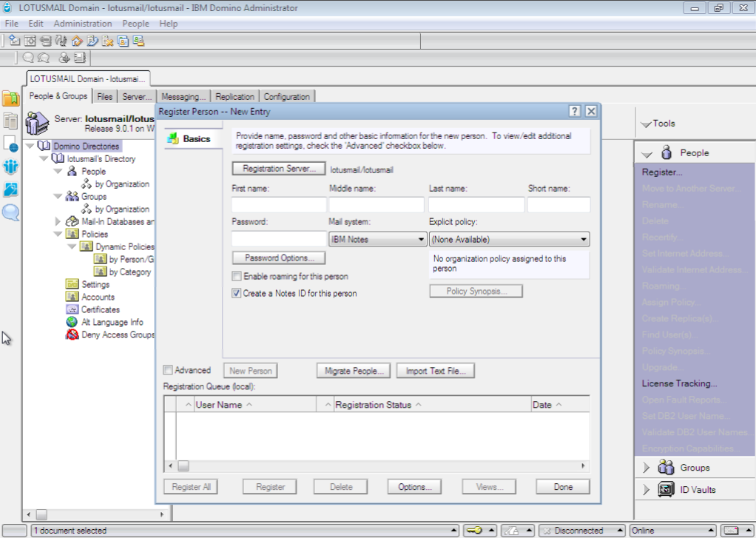Uncheck Create a Notes ID for this person
Viewport: 756px width, 538px height.
point(237,293)
